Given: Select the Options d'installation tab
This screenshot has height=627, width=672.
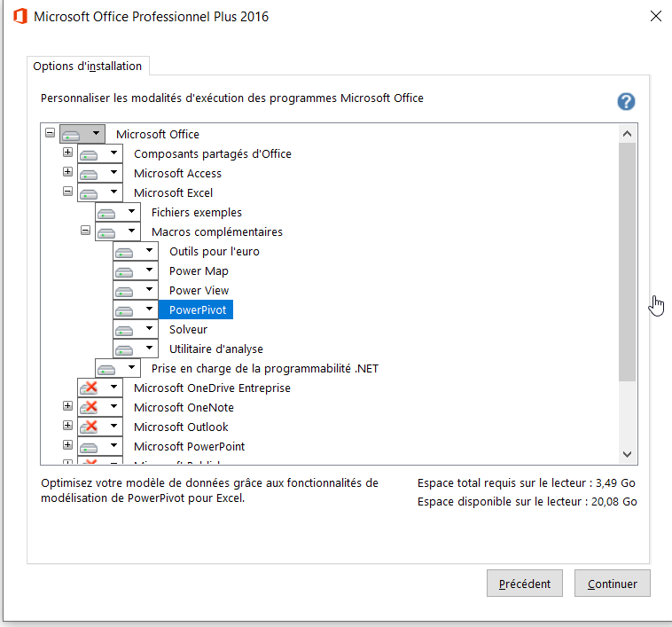Looking at the screenshot, I should pos(88,66).
